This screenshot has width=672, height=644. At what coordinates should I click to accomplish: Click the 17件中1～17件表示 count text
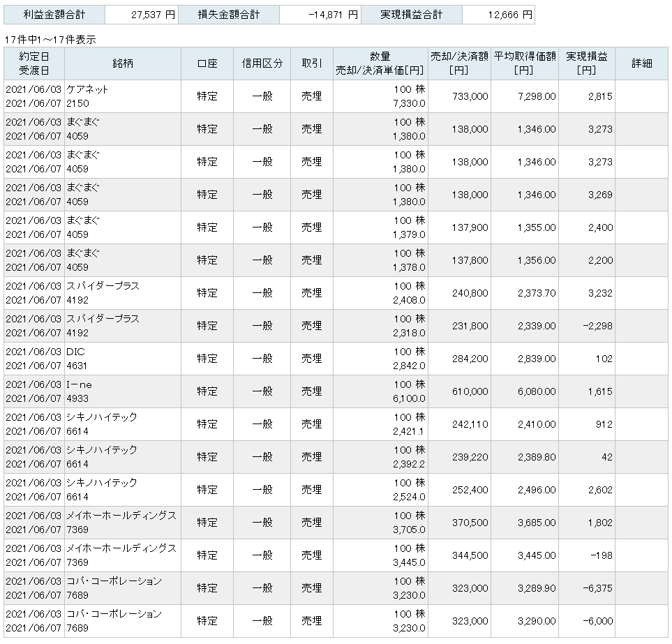click(50, 40)
